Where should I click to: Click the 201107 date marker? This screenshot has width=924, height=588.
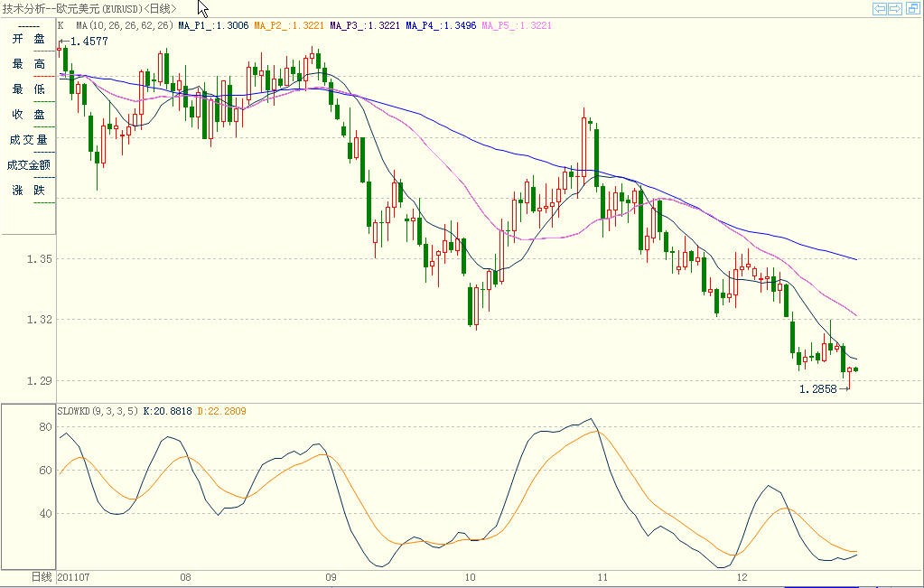pos(74,577)
